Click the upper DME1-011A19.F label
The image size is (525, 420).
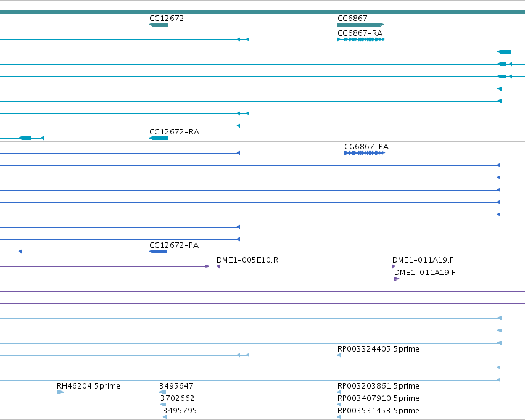pyautogui.click(x=423, y=260)
